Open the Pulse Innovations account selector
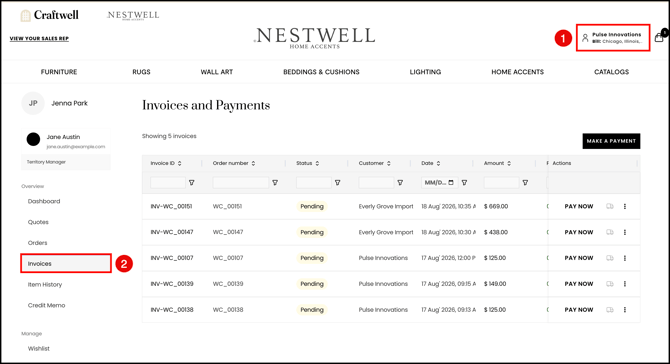Image resolution: width=670 pixels, height=364 pixels. [613, 38]
